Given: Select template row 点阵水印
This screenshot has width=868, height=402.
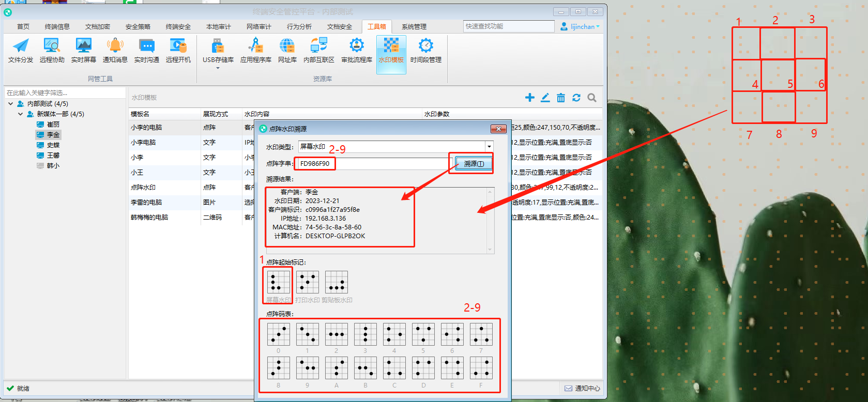Looking at the screenshot, I should pyautogui.click(x=366, y=188).
